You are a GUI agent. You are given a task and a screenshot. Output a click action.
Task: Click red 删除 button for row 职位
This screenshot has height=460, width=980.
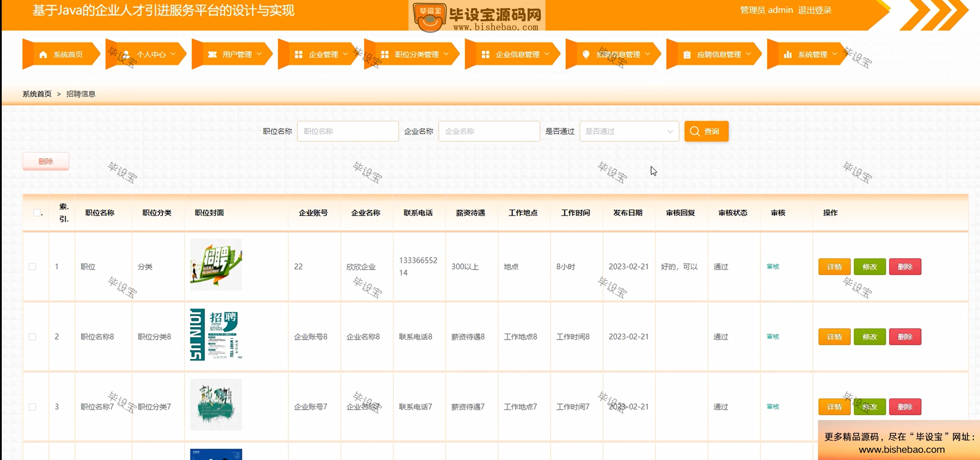tap(905, 267)
